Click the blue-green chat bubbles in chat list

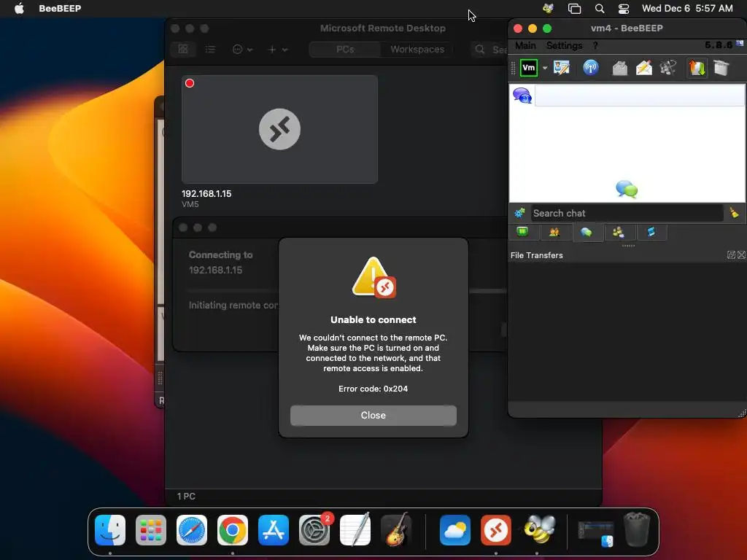pyautogui.click(x=627, y=189)
